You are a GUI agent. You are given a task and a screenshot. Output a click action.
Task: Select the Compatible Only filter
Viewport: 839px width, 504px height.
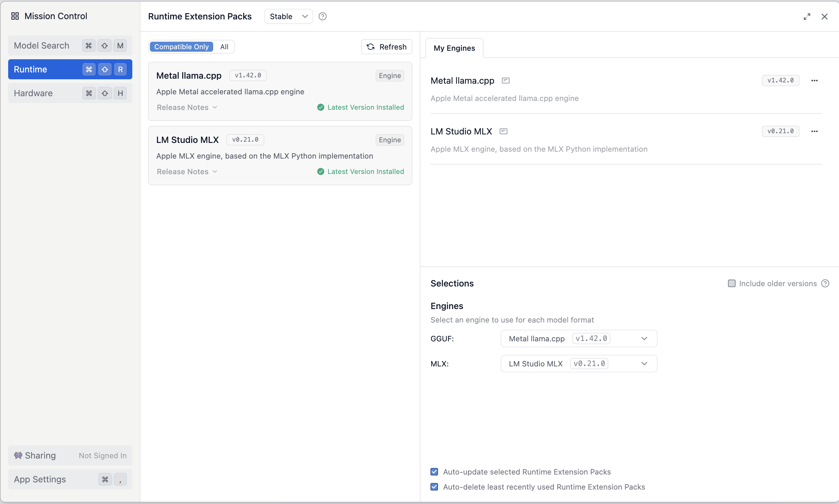click(182, 47)
